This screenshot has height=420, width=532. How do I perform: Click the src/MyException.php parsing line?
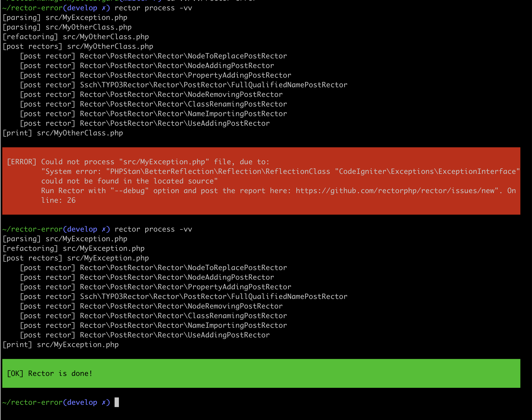pyautogui.click(x=65, y=17)
